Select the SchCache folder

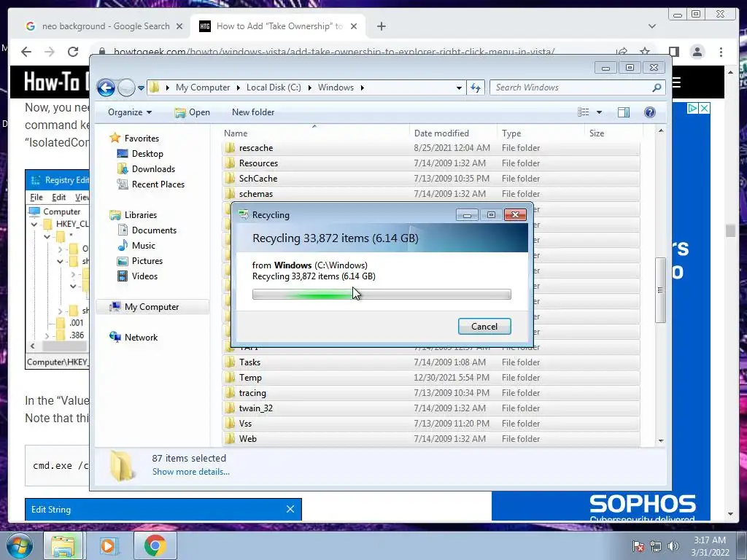coord(430,179)
